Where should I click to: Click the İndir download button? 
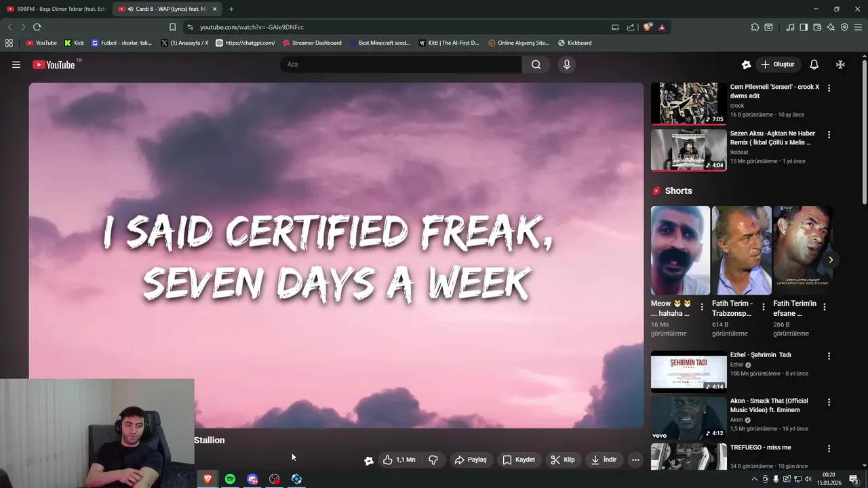coord(604,460)
